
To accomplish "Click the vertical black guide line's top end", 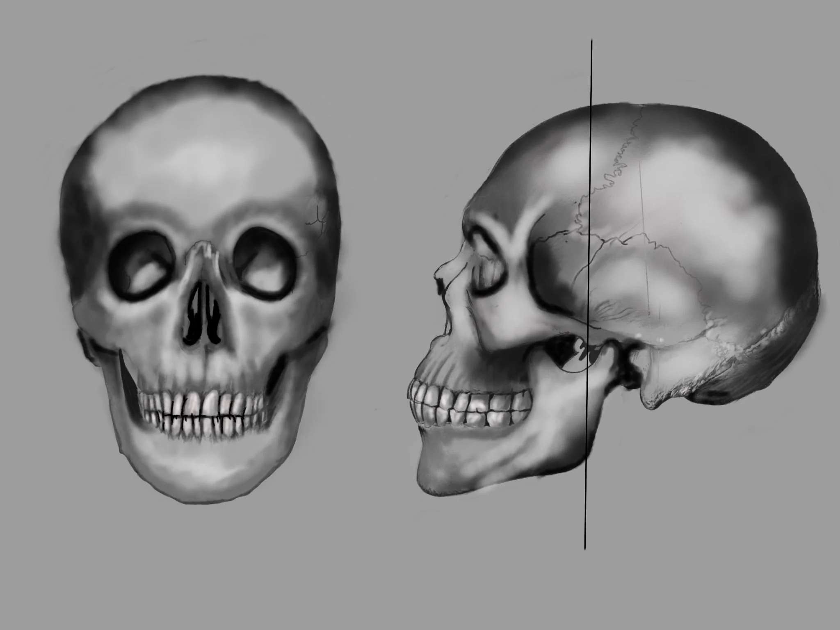I will click(x=591, y=41).
